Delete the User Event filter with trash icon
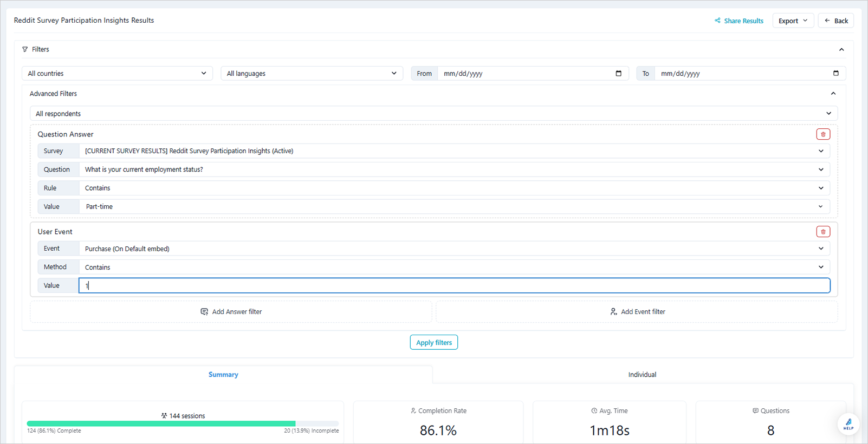 coord(823,232)
